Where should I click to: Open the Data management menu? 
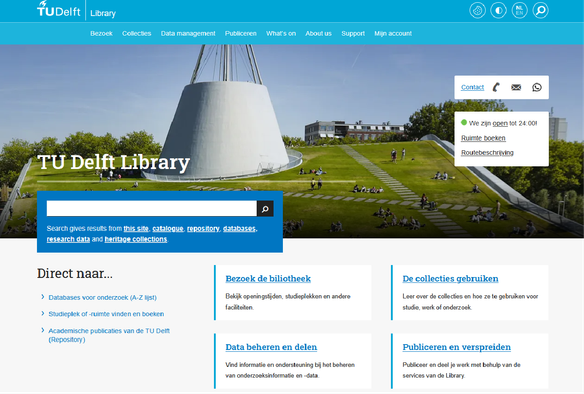click(188, 34)
